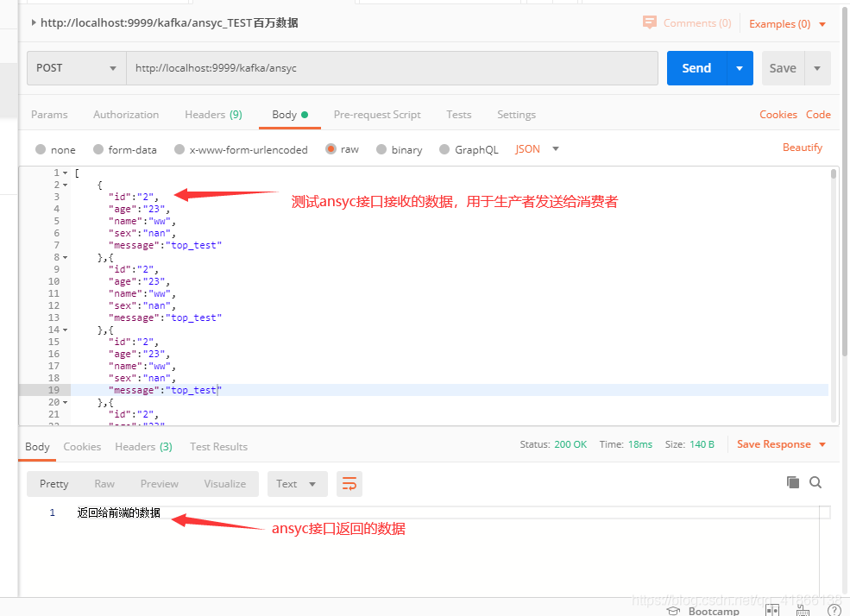The image size is (850, 616).
Task: Switch to the Params tab
Action: (49, 115)
